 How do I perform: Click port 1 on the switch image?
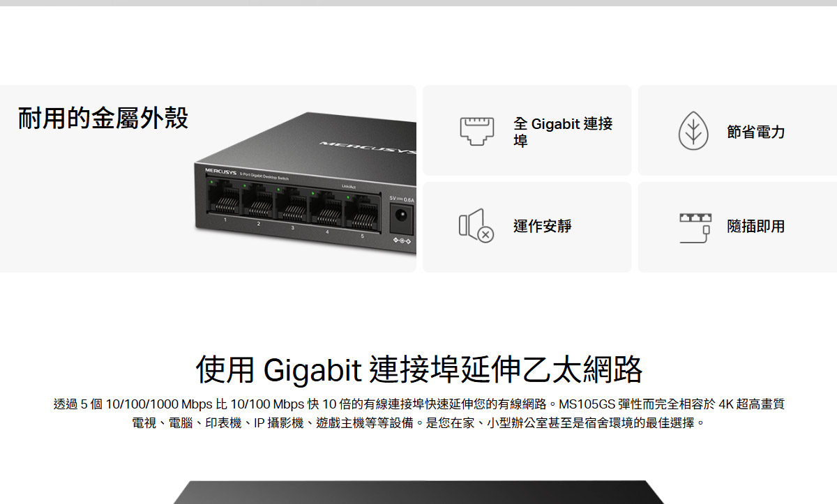click(225, 197)
